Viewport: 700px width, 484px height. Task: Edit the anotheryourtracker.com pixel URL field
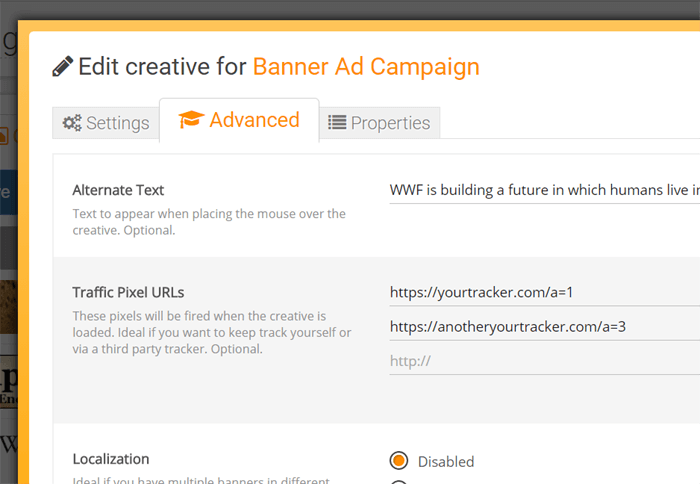(545, 327)
